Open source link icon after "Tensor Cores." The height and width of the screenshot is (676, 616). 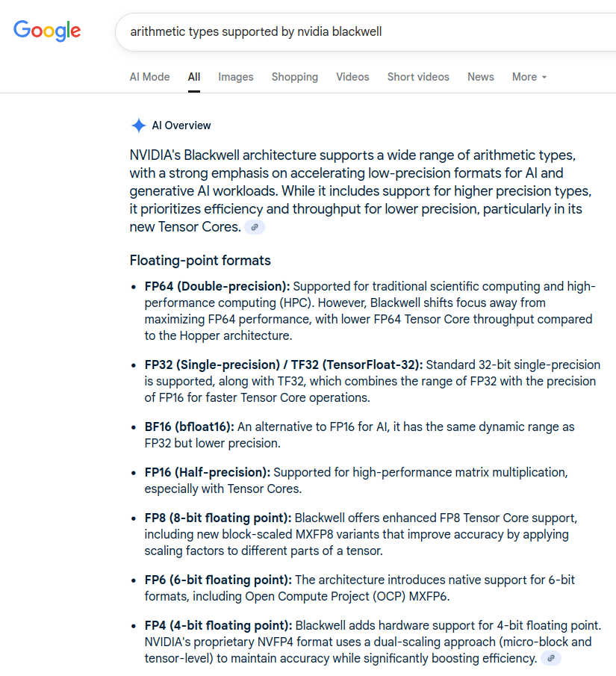click(x=255, y=227)
